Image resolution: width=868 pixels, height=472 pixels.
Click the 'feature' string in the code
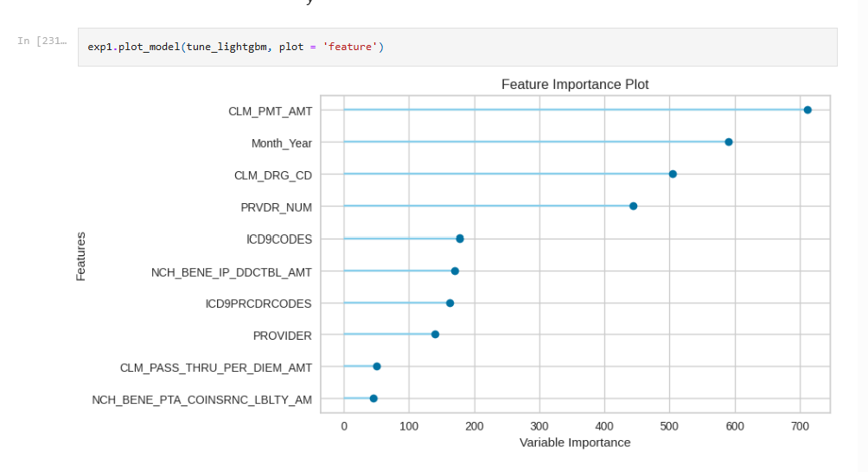point(349,47)
